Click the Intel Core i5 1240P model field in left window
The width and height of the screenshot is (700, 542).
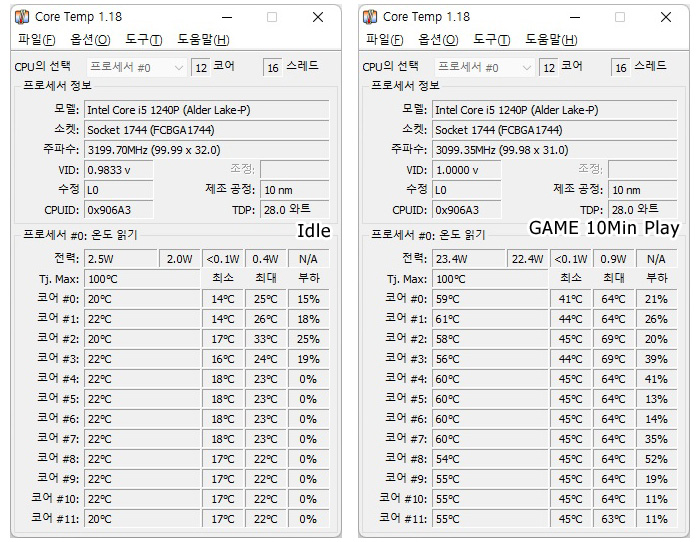pos(206,110)
